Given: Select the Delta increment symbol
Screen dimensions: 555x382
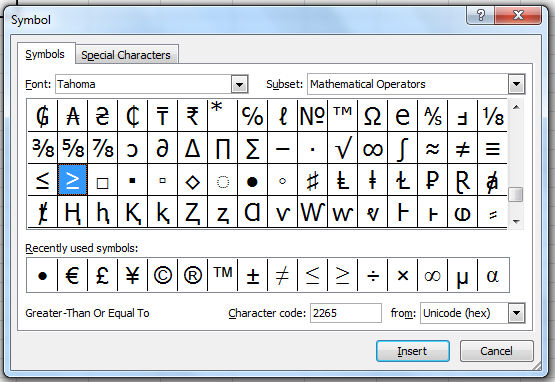Looking at the screenshot, I should pos(193,148).
